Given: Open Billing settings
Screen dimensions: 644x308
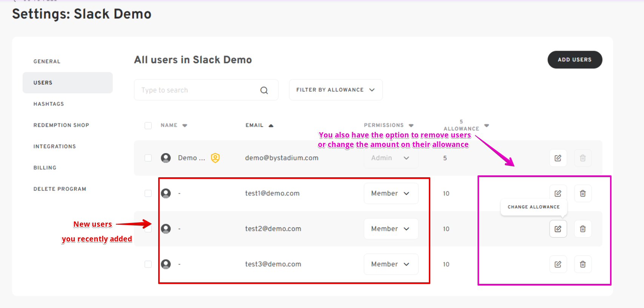Looking at the screenshot, I should tap(45, 168).
